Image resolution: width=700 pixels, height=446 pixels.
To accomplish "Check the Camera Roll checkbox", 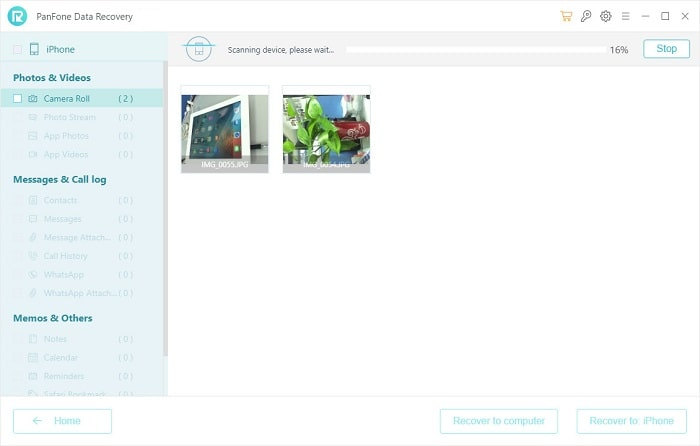I will tap(17, 99).
